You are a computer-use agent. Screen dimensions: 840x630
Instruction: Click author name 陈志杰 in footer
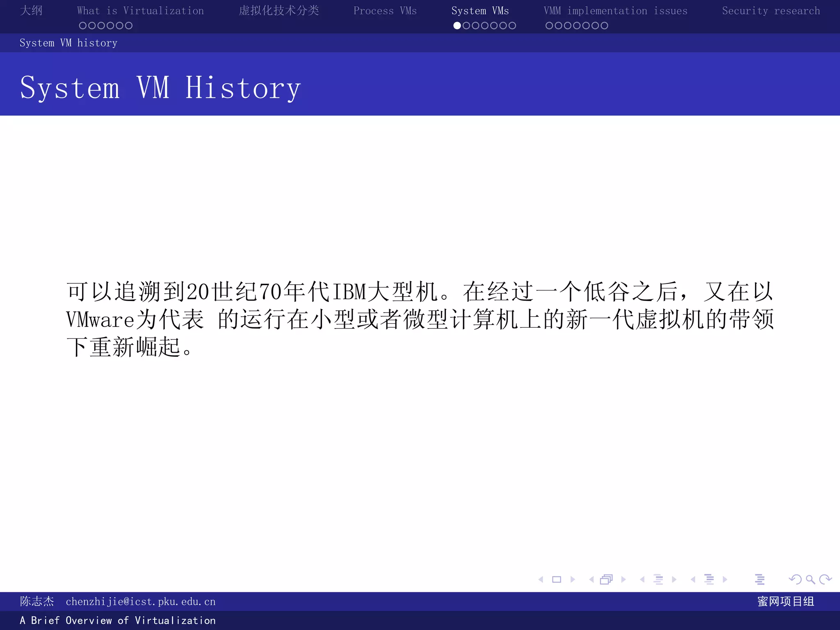pyautogui.click(x=37, y=601)
